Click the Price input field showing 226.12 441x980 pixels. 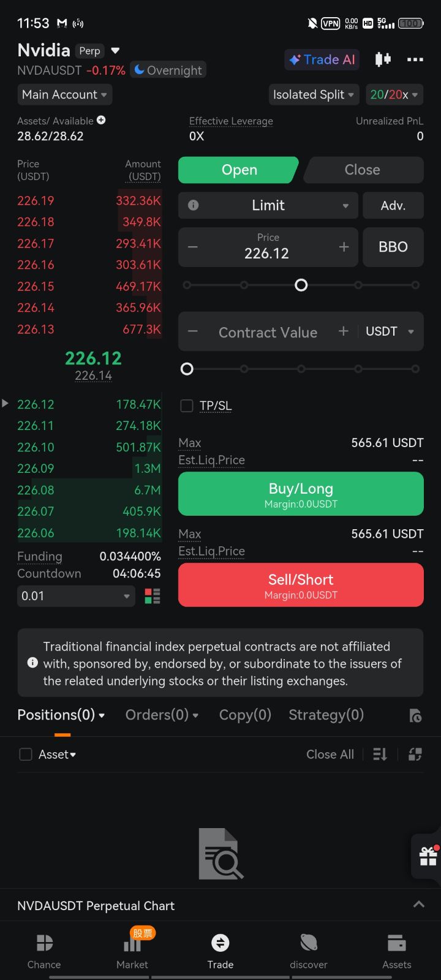tap(268, 247)
